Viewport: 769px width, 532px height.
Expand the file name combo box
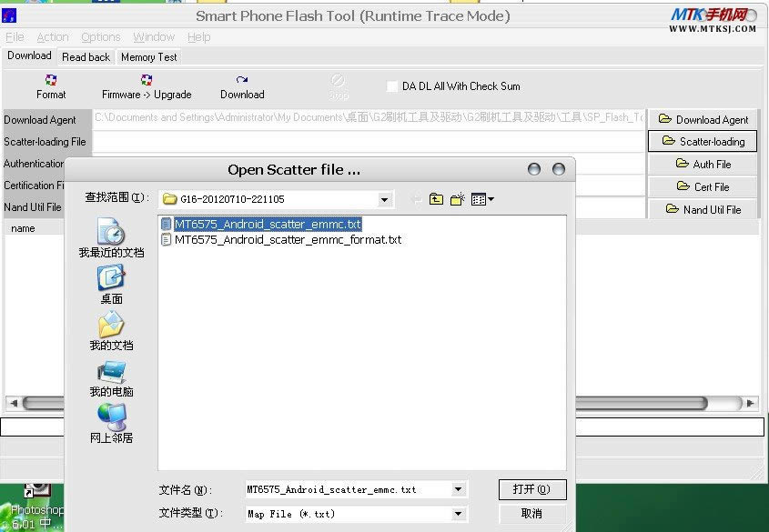coord(458,489)
